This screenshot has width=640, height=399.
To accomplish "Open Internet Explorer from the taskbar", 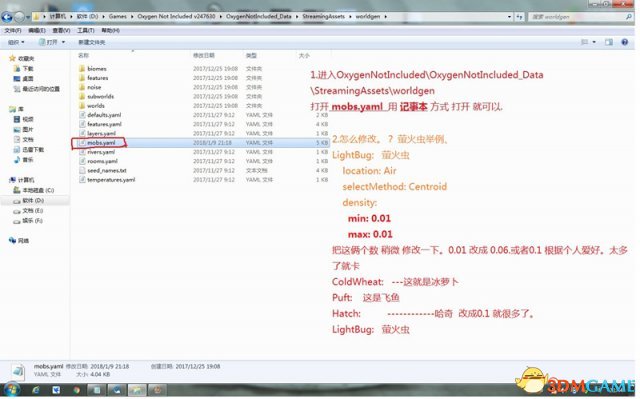I will 36,390.
